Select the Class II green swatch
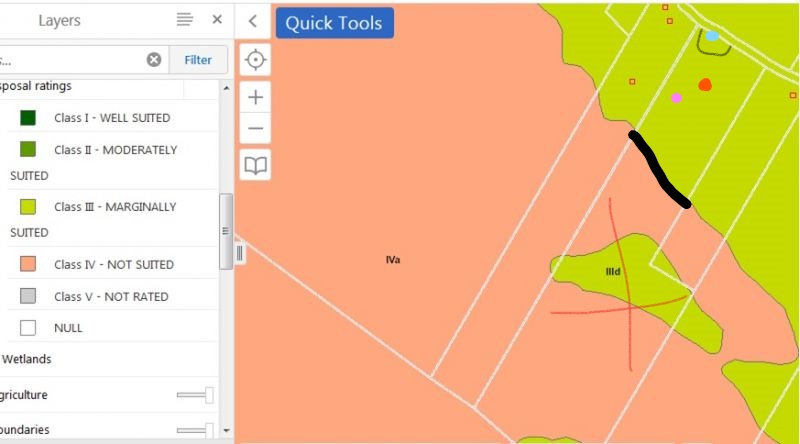This screenshot has width=800, height=444. [x=28, y=149]
